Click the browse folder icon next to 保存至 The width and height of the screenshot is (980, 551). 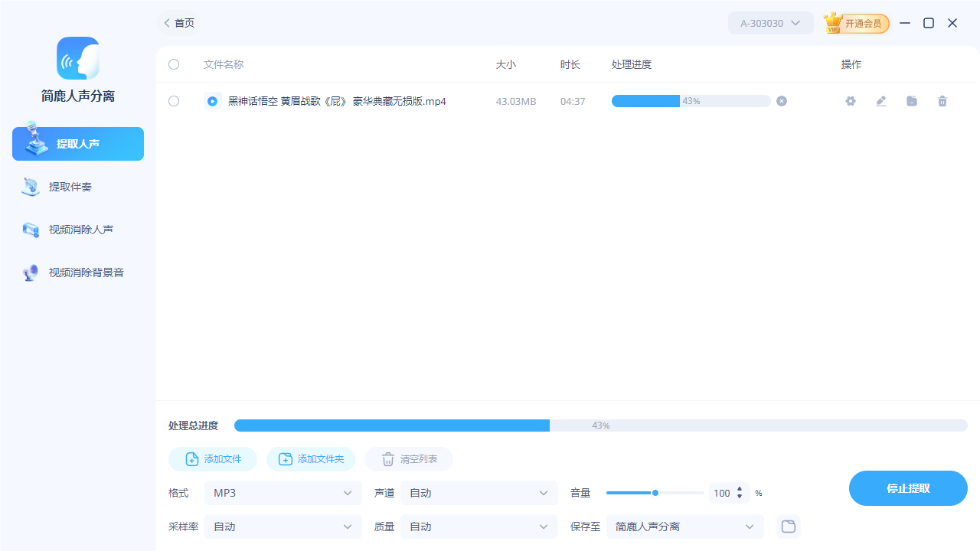point(788,527)
